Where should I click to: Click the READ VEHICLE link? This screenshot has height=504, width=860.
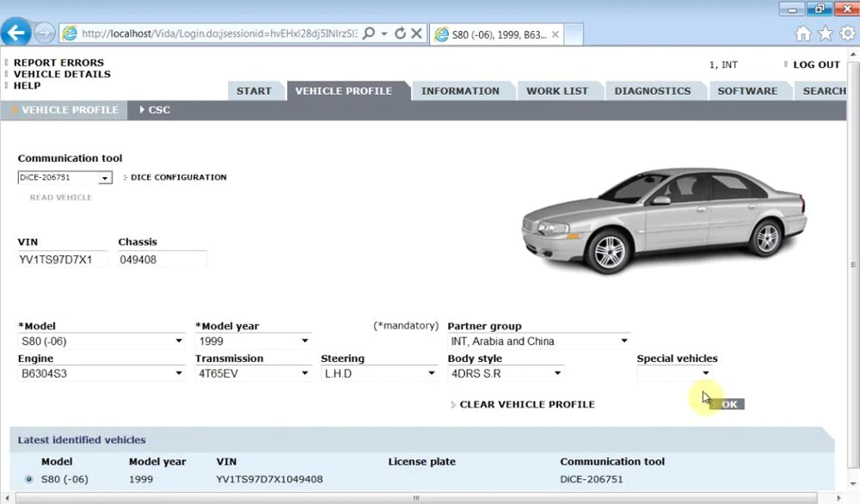[x=60, y=198]
